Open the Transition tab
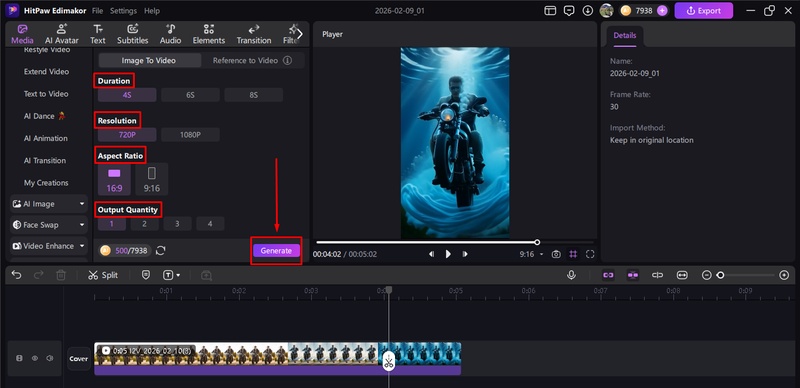Viewport: 800px width, 388px height. (254, 34)
